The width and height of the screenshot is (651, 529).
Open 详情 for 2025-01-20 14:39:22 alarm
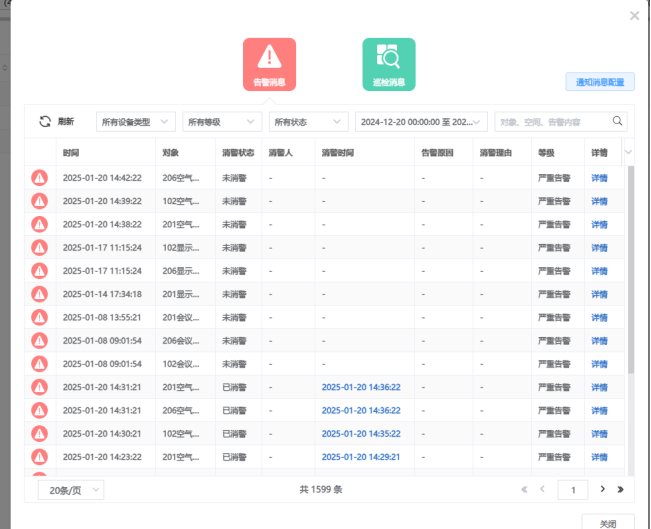coord(600,201)
